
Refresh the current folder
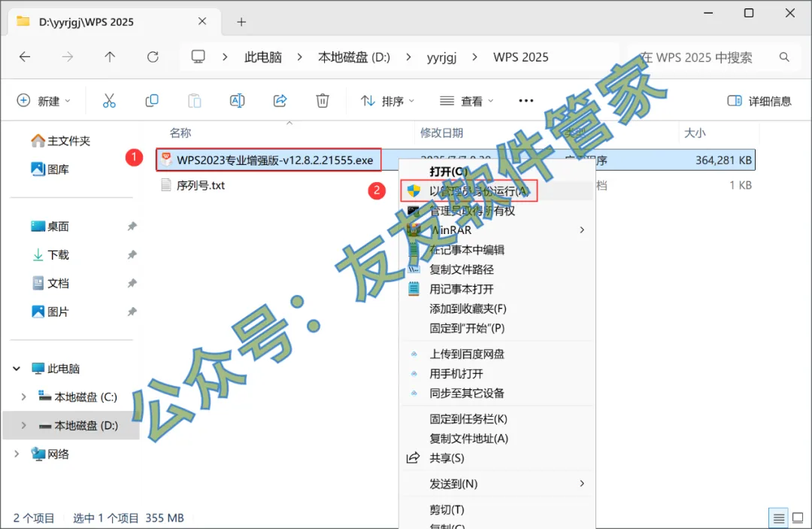pyautogui.click(x=153, y=57)
